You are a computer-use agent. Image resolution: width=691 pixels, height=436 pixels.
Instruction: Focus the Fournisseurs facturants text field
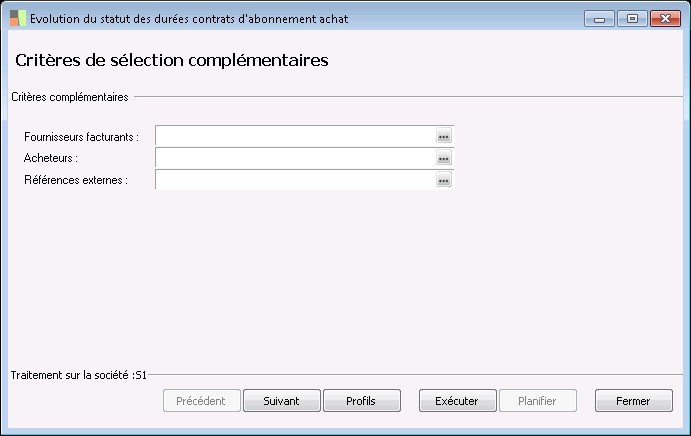click(295, 136)
